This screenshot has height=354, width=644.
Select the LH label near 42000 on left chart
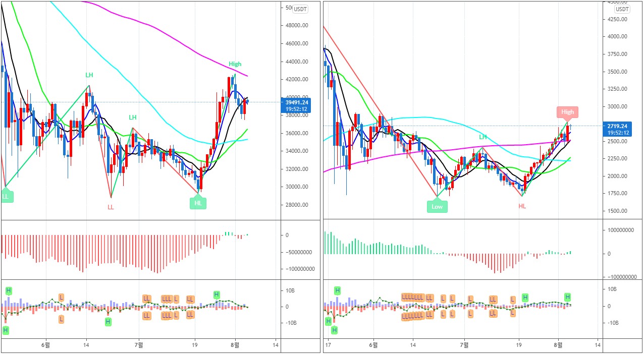89,75
